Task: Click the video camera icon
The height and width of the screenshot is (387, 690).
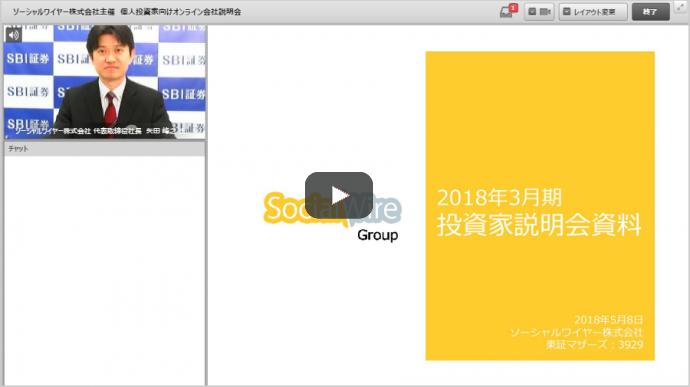Action: 545,12
